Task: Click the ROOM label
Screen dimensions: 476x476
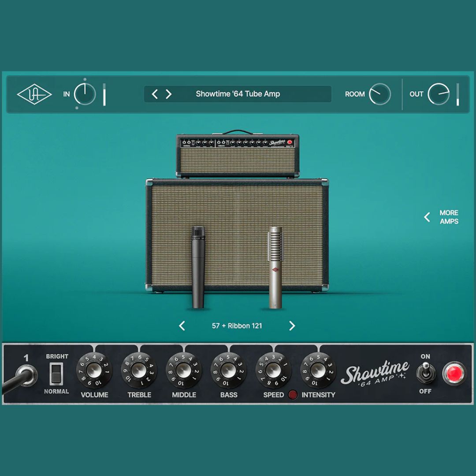Action: [x=354, y=94]
